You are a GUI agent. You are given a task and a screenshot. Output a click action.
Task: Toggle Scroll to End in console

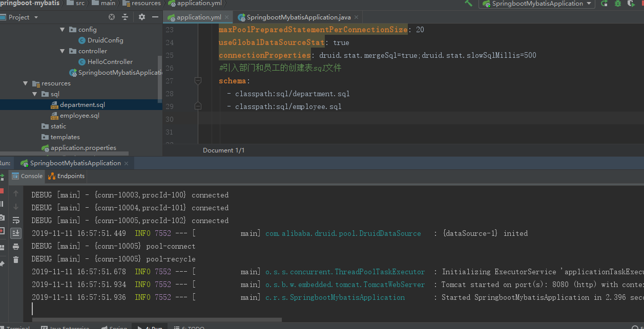click(16, 233)
